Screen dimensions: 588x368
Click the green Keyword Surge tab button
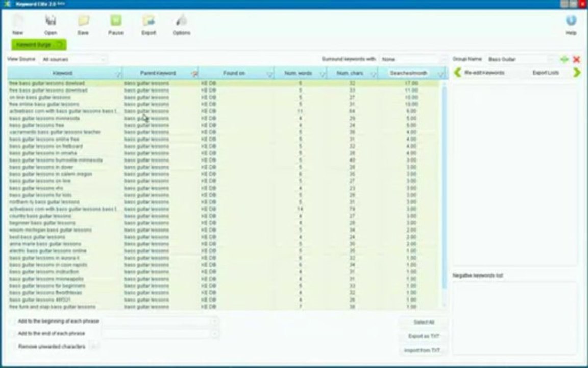39,44
